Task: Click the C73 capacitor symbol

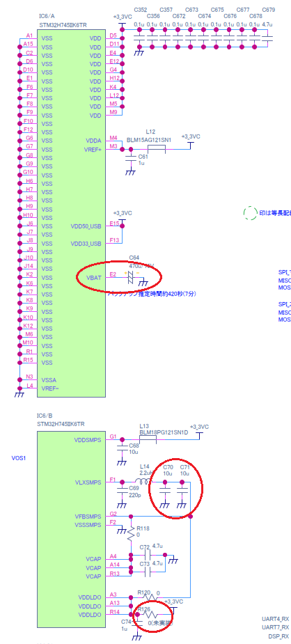Action: coord(148,572)
